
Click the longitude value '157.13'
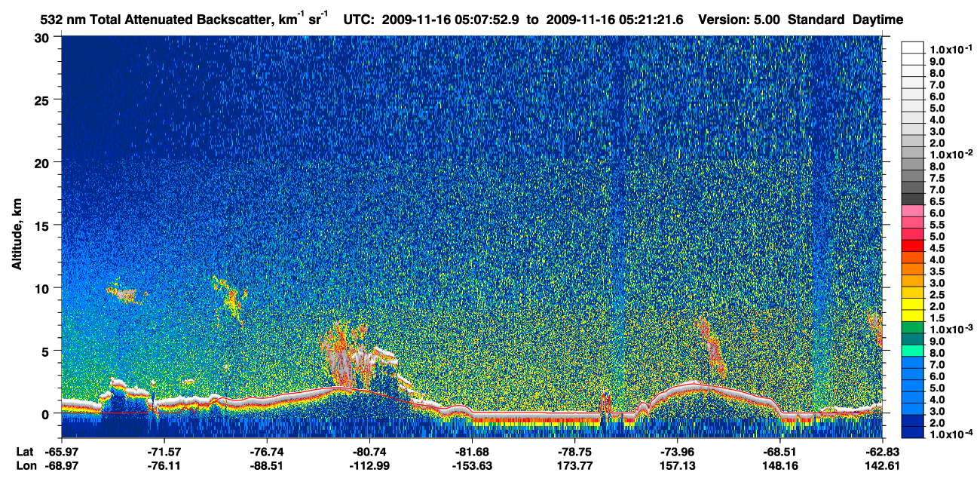(677, 466)
